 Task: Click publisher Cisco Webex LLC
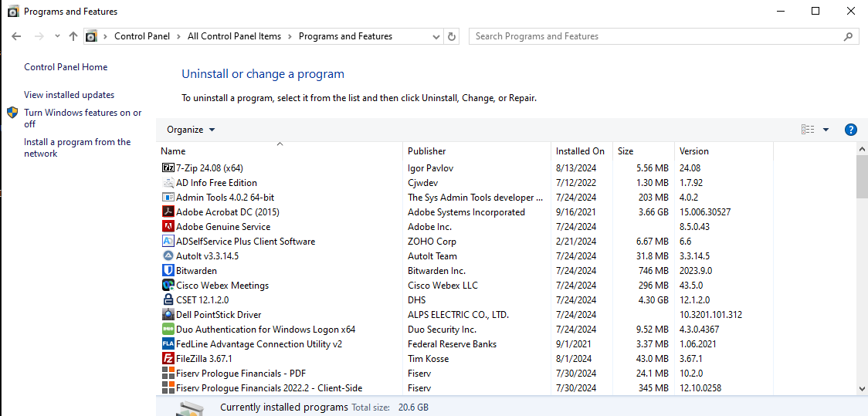pyautogui.click(x=442, y=286)
